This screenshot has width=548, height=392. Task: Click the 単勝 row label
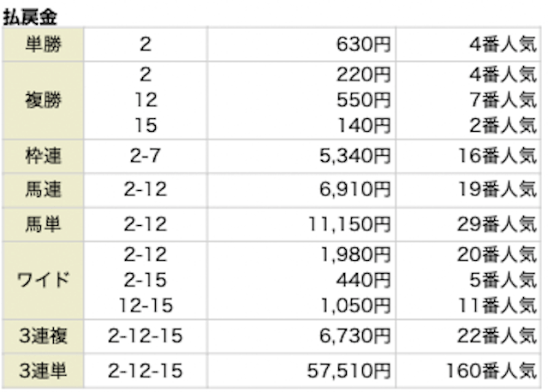(43, 45)
